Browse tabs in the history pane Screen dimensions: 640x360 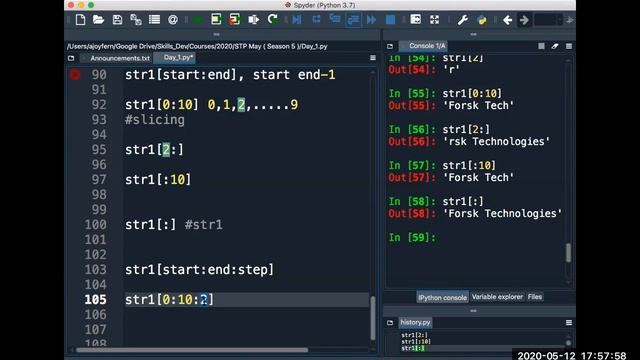(390, 322)
